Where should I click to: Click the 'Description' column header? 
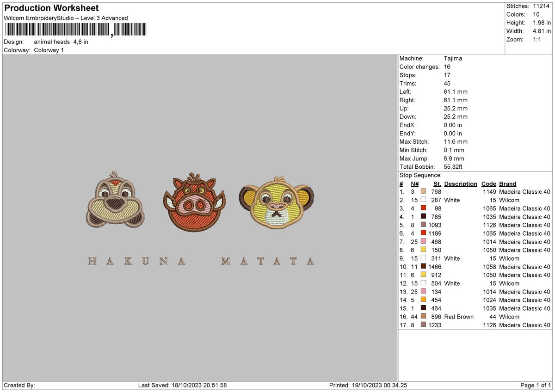(461, 184)
